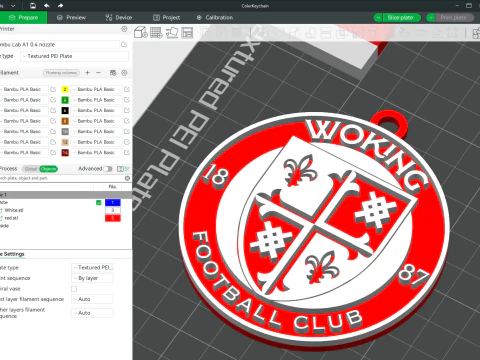Click the edit icon for filament 4
This screenshot has height=360, width=480.
(127, 100)
